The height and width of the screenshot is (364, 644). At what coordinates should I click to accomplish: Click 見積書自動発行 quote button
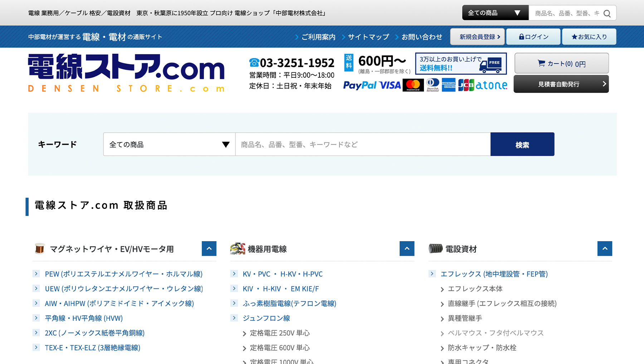pyautogui.click(x=561, y=84)
